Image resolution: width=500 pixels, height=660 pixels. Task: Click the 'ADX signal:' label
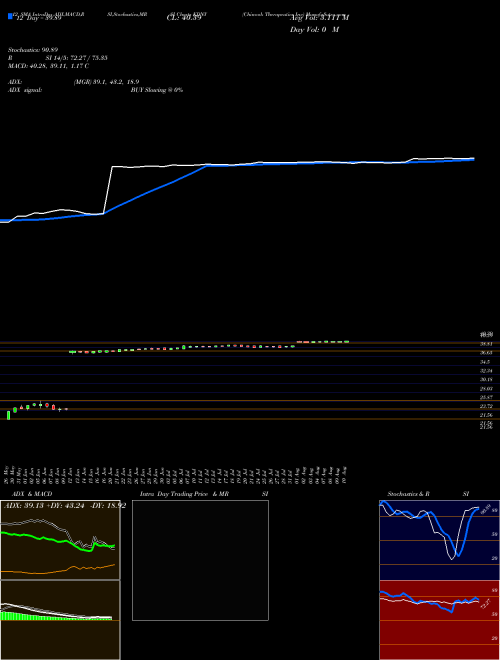click(25, 90)
